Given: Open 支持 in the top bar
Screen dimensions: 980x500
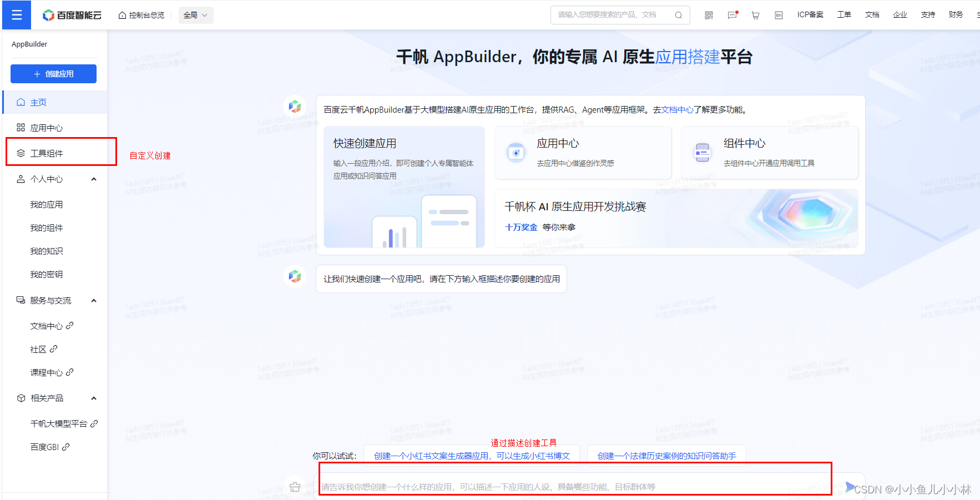Looking at the screenshot, I should (x=928, y=14).
